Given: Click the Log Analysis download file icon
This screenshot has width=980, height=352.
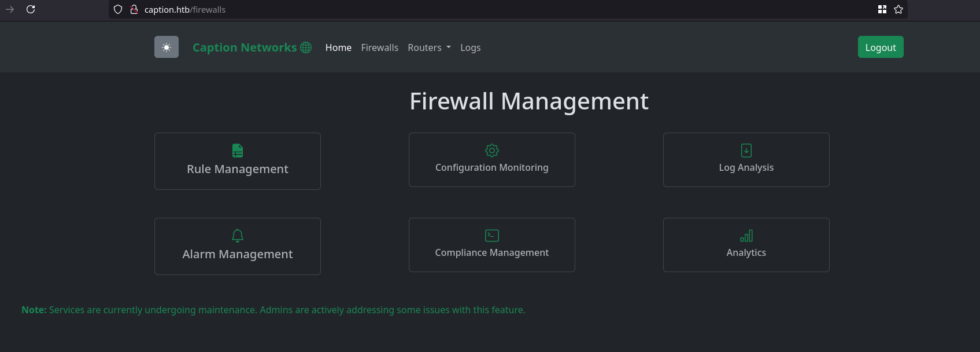Looking at the screenshot, I should click(746, 151).
